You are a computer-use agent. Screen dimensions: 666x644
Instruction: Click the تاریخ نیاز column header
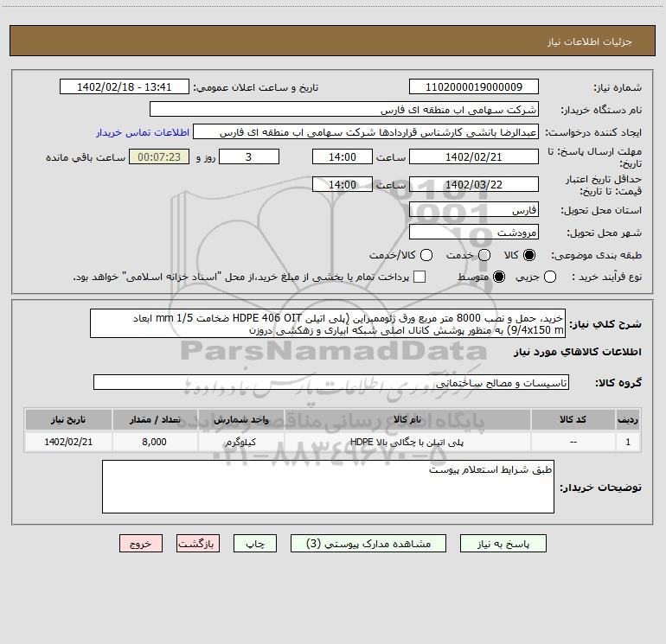68,419
